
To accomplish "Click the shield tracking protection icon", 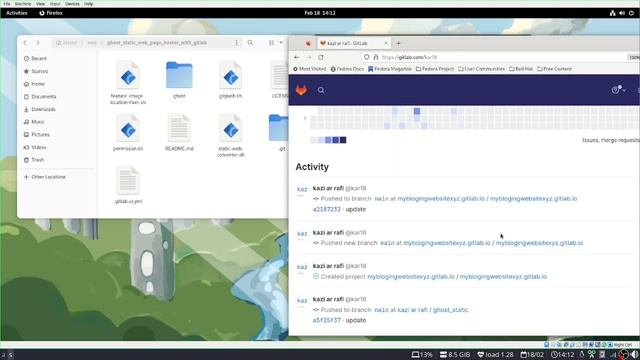I will click(367, 57).
